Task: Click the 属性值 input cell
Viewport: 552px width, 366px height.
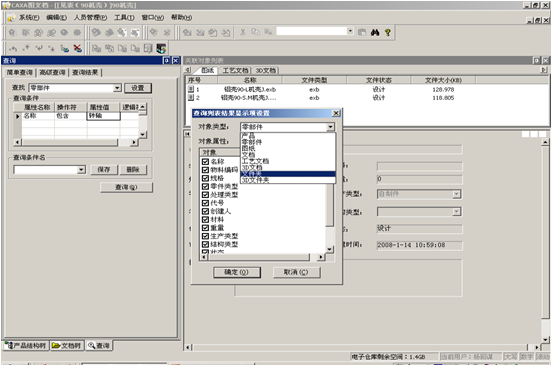Action: tap(104, 116)
